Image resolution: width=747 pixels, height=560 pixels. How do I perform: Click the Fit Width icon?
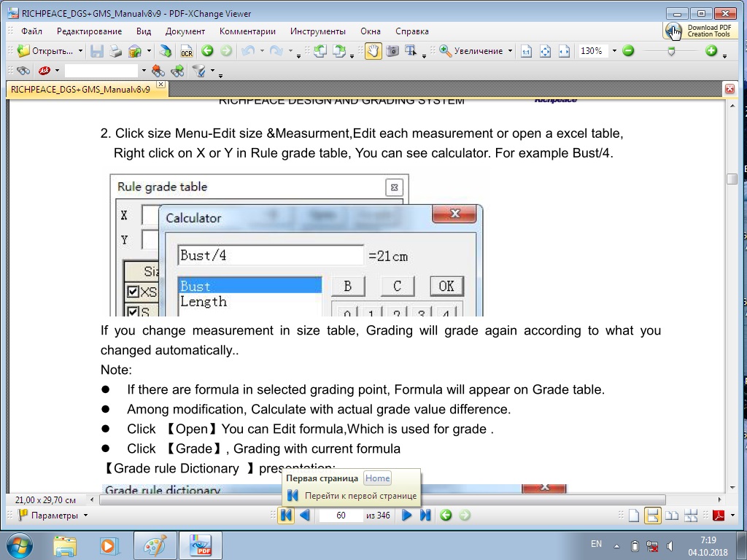click(564, 51)
